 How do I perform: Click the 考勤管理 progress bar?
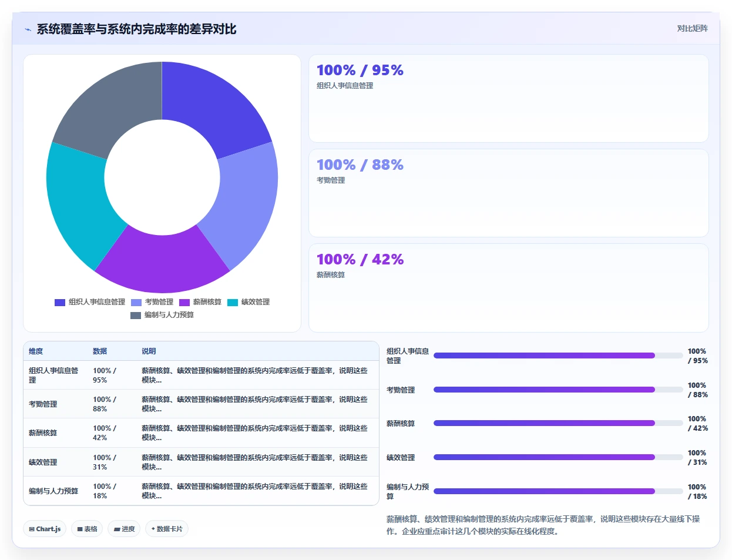click(x=558, y=390)
